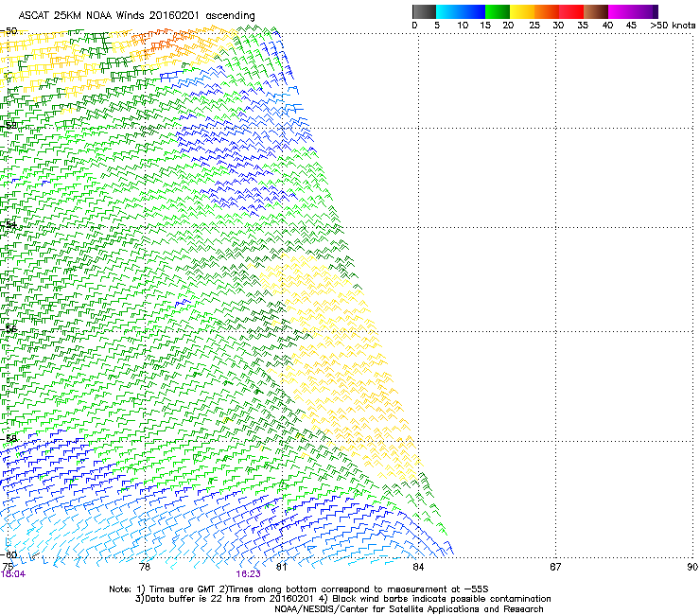Click the 'NOAA/NESDIS/Center for Satellite Applications and Research' credit
This screenshot has width=700, height=615.
click(409, 609)
